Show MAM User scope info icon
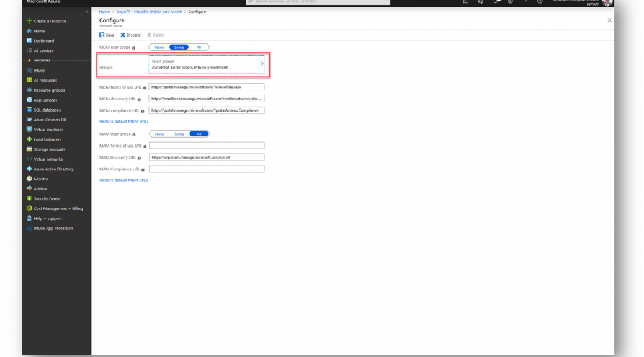Screen dimensions: 644x357 (x=134, y=134)
